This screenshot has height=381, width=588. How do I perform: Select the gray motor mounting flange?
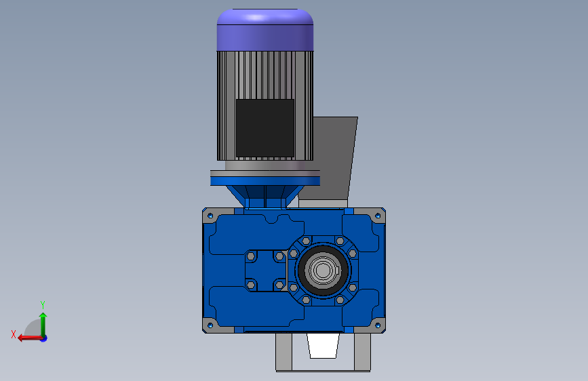point(265,174)
